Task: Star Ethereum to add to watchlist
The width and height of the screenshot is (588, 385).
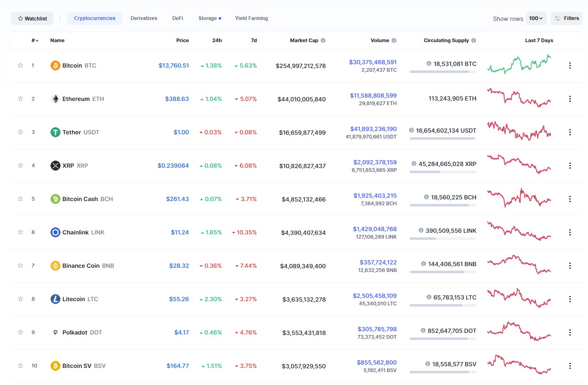Action: click(20, 98)
